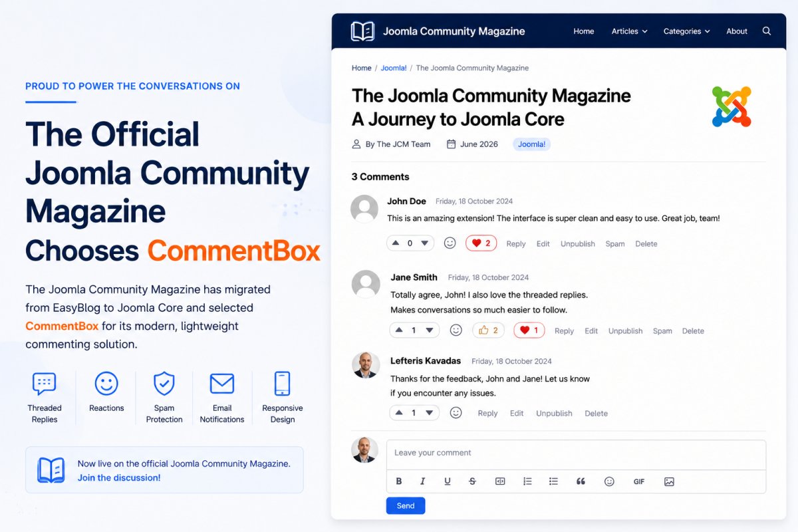Image resolution: width=798 pixels, height=532 pixels.
Task: Click the book icon in the Now live banner
Action: click(51, 469)
